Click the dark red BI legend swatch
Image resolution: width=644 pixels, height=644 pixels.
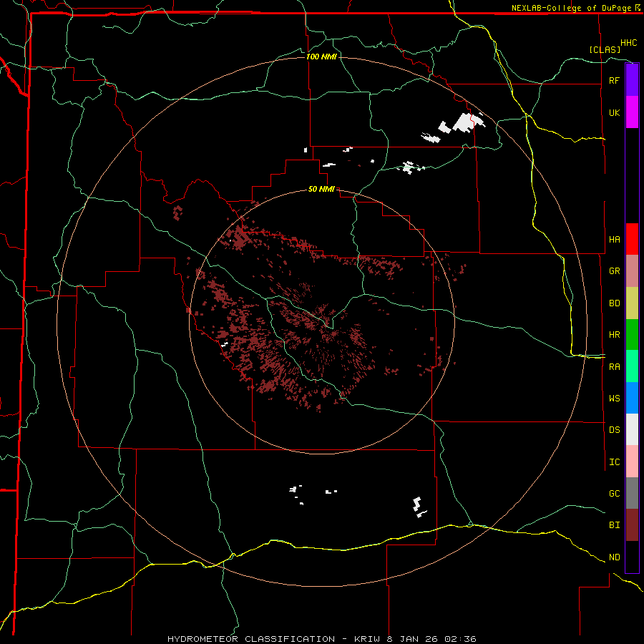pyautogui.click(x=632, y=525)
